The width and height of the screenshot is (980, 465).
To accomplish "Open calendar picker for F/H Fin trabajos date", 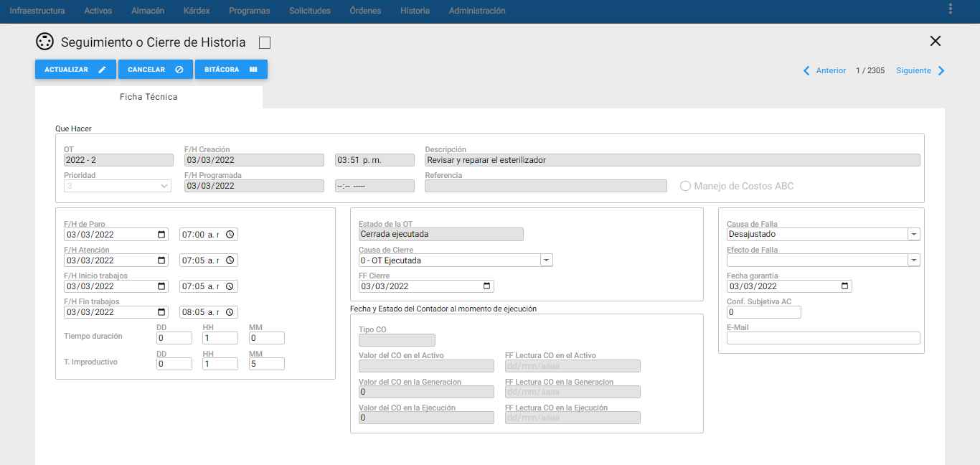I will [161, 312].
